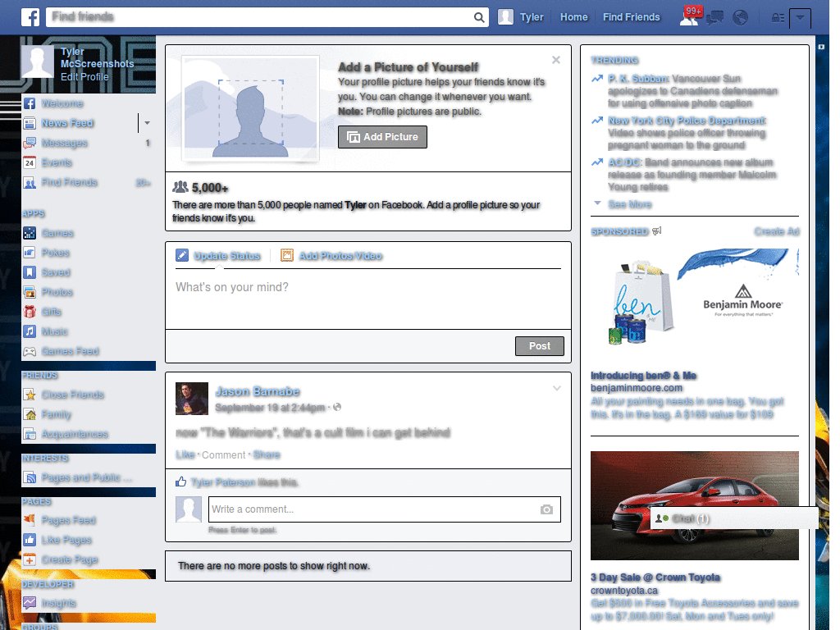Go to Home in top bar
The height and width of the screenshot is (630, 840).
pos(573,17)
